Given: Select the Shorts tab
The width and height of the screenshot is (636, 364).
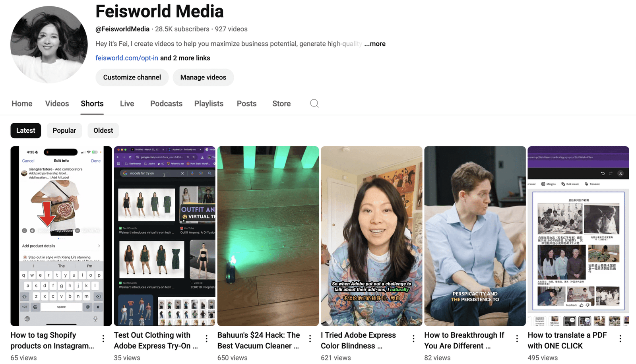Looking at the screenshot, I should pos(92,104).
